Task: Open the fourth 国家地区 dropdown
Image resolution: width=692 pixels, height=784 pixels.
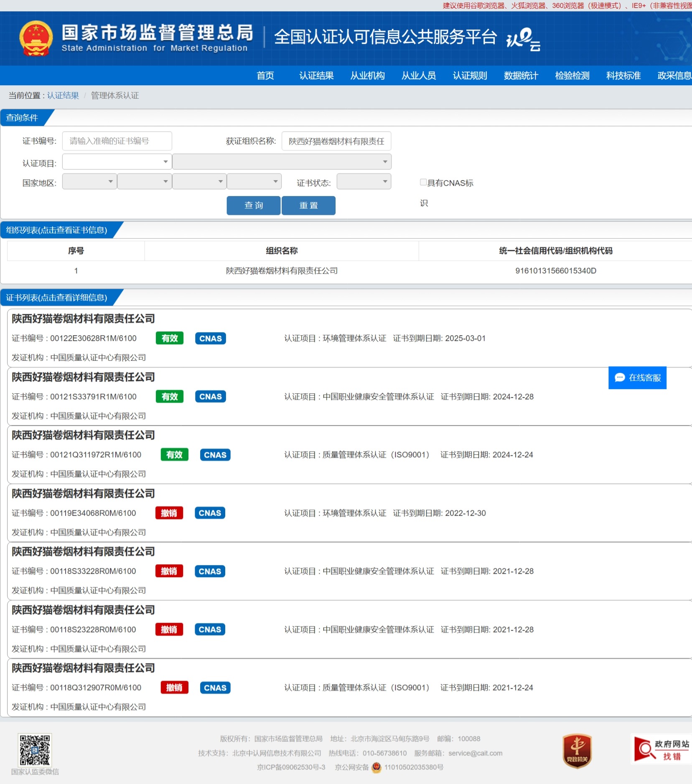Action: 254,181
